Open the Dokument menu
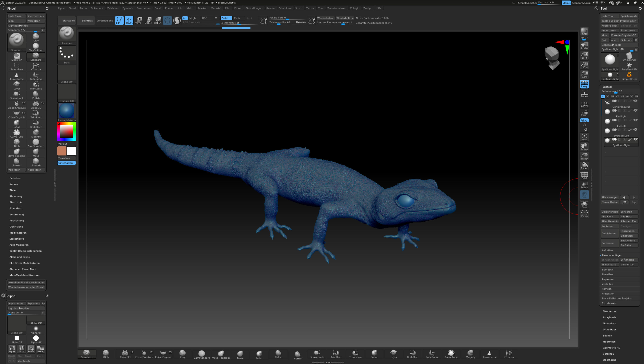 (x=97, y=8)
